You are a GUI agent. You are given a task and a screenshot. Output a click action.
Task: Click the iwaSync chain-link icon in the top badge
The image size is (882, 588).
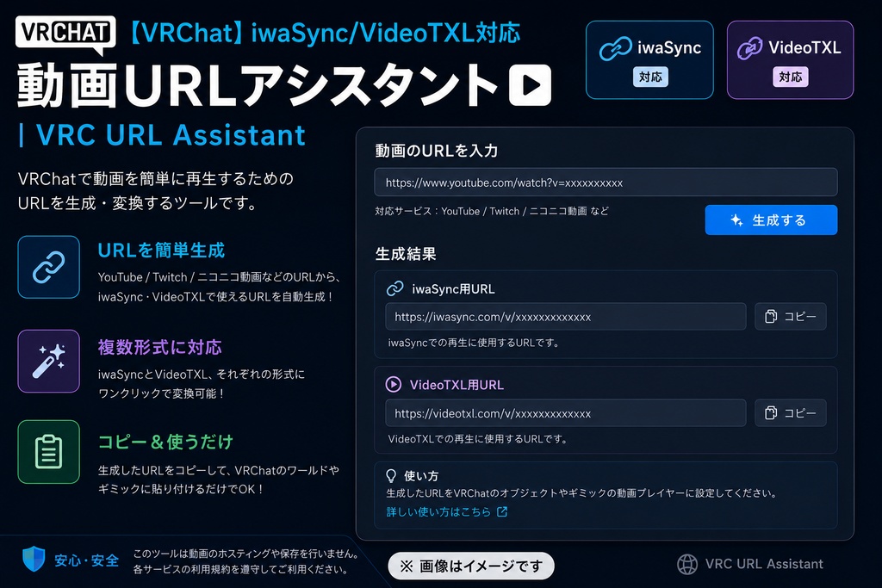(615, 48)
